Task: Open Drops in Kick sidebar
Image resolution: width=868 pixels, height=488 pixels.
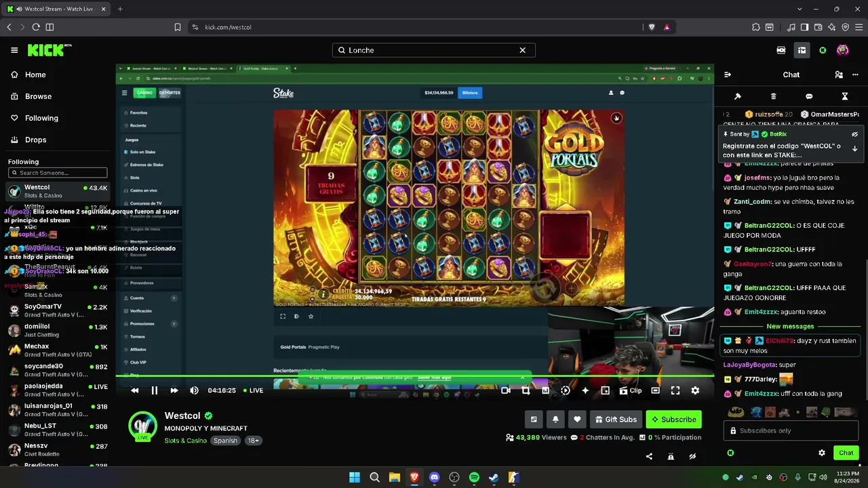Action: pos(29,140)
